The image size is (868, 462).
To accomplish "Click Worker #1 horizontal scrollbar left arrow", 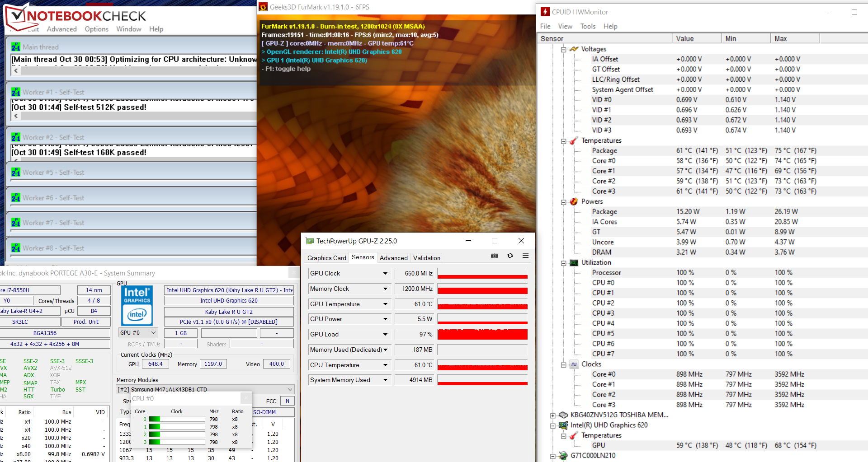I will coord(16,116).
